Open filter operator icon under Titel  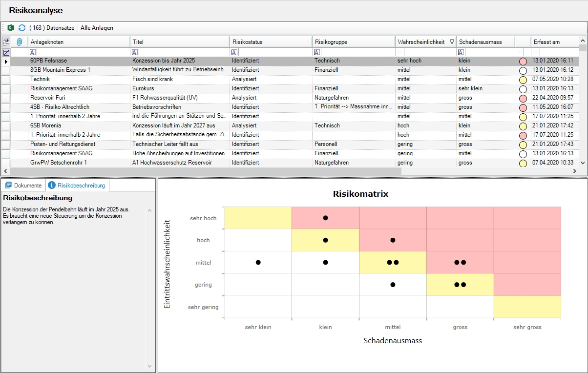point(135,52)
